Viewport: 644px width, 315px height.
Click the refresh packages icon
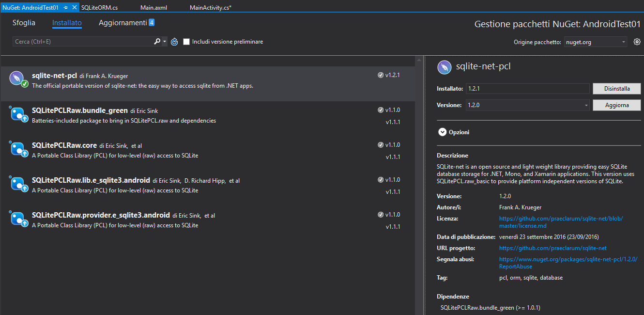point(175,42)
